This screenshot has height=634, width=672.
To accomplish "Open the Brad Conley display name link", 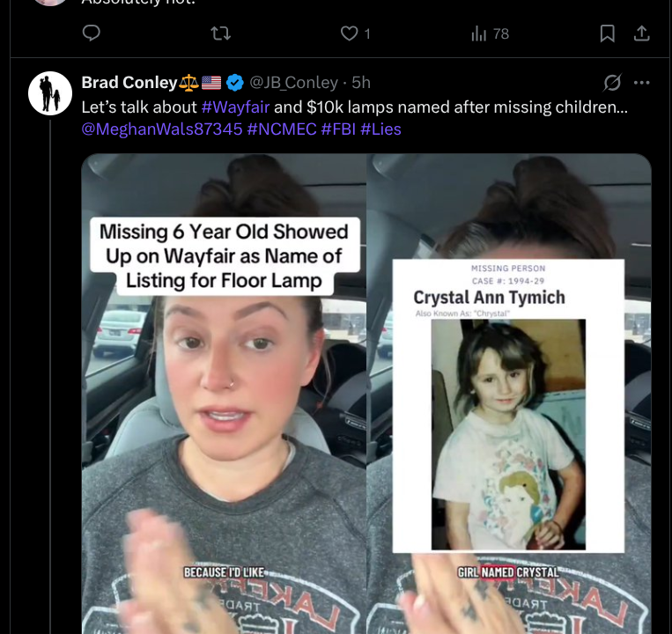I will coord(129,83).
